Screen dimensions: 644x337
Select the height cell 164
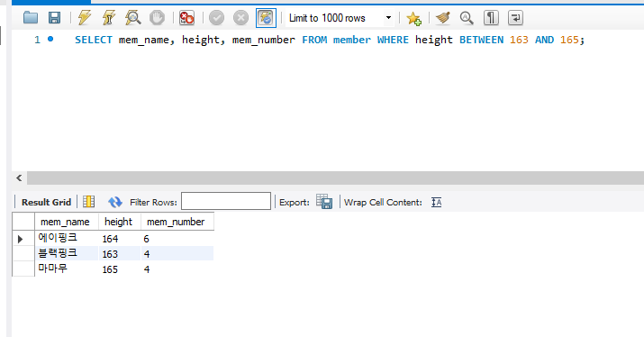point(120,239)
